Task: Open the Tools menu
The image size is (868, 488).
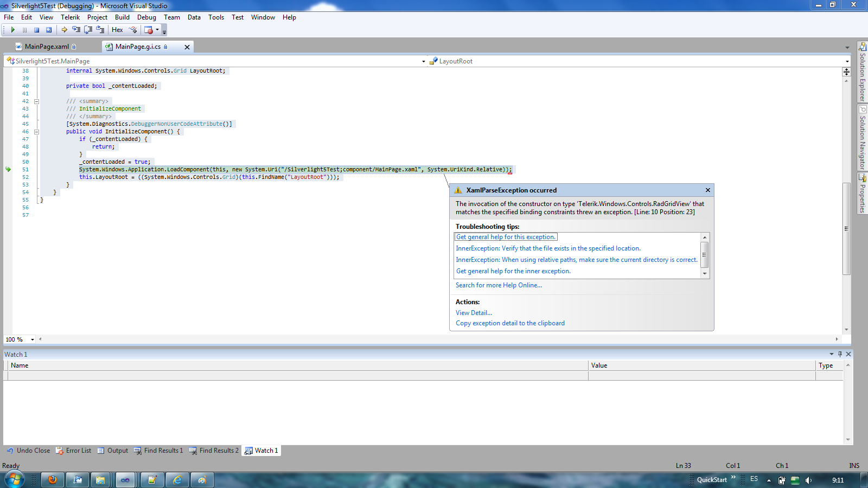Action: 216,17
